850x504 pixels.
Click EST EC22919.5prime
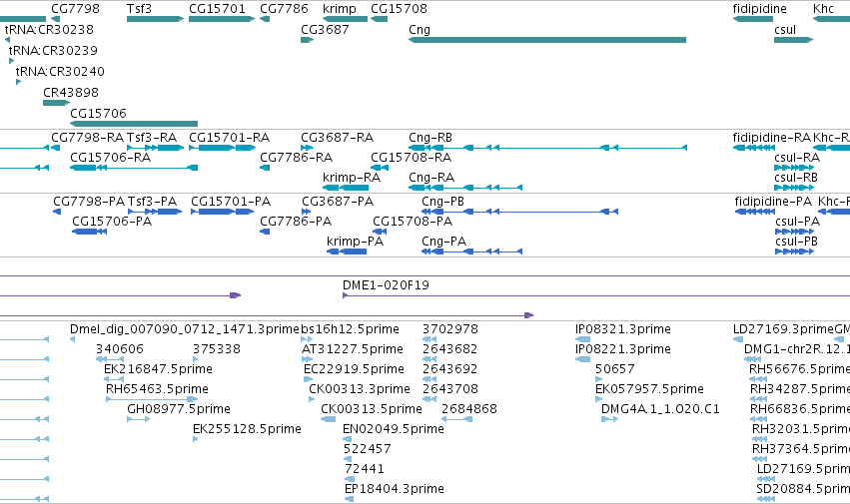coord(308,379)
